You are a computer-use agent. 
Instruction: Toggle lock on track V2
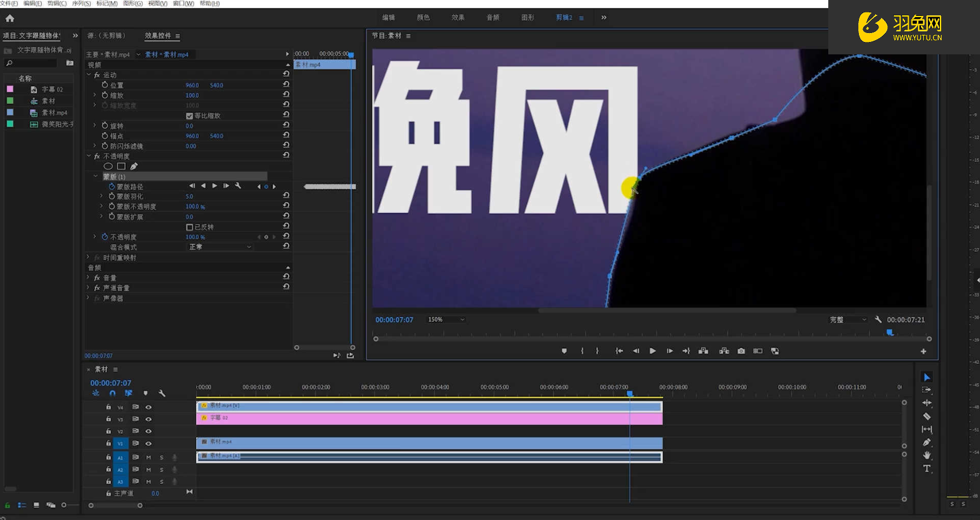coord(108,431)
